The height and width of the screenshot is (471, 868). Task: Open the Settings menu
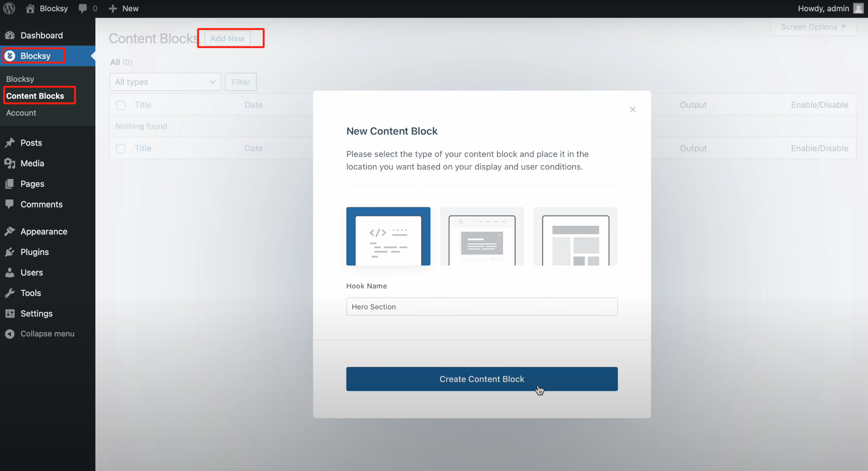[37, 313]
